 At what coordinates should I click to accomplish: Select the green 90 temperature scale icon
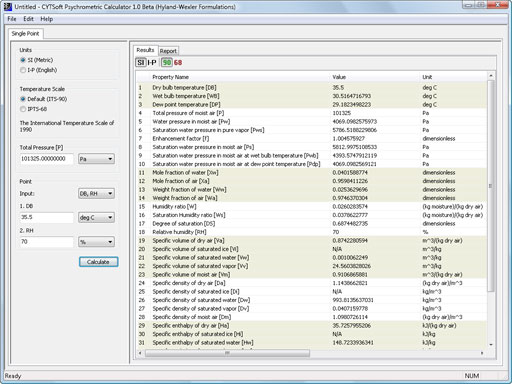[167, 62]
